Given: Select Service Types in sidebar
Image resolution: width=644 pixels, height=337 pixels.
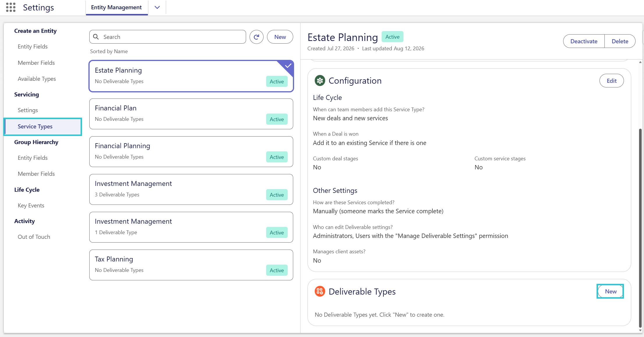Looking at the screenshot, I should point(43,126).
